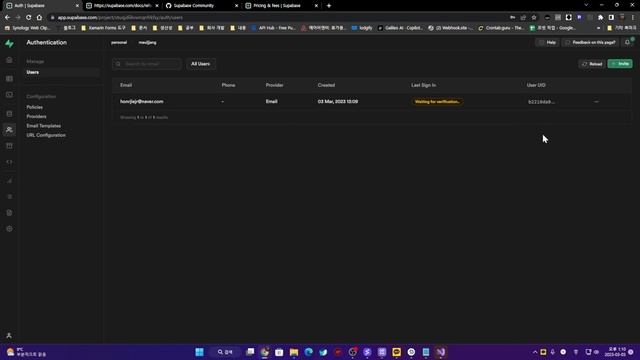
Task: Click the Reload users button
Action: point(592,64)
